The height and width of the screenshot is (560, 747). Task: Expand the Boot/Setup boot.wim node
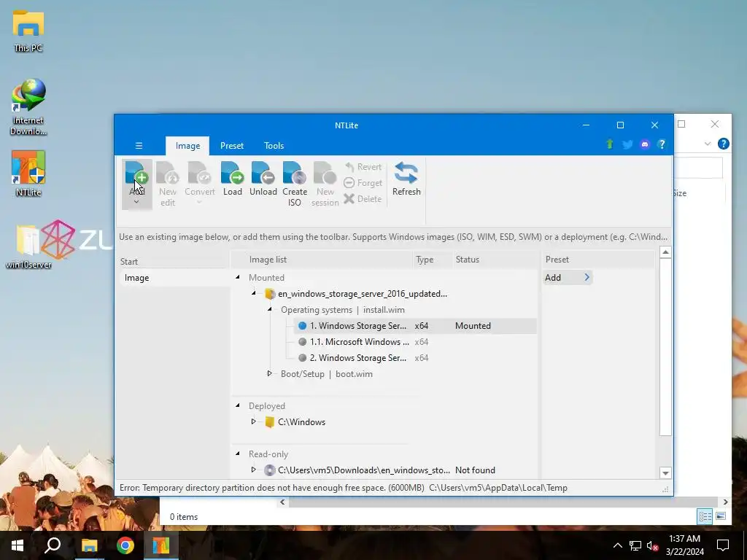[270, 374]
